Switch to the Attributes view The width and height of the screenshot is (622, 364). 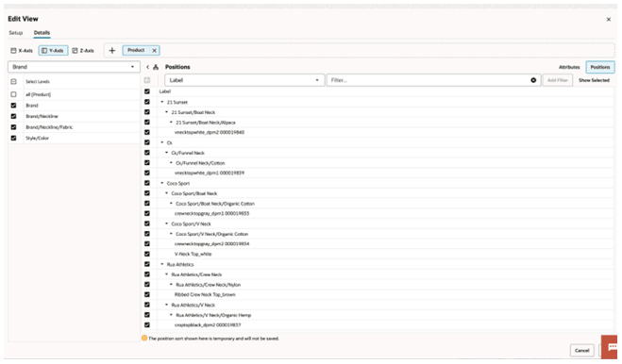click(x=569, y=67)
